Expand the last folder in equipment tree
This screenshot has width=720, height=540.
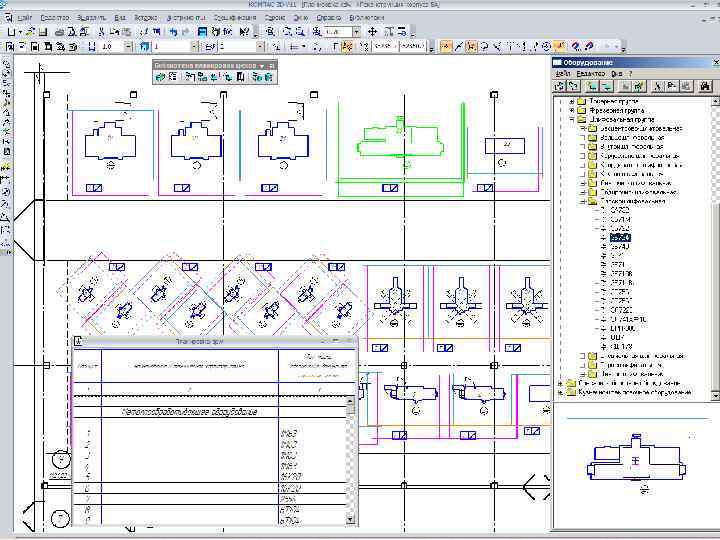(x=559, y=391)
